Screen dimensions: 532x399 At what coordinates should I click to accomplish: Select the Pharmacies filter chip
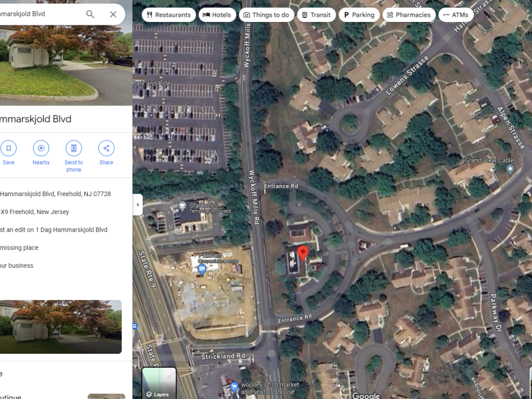(409, 15)
